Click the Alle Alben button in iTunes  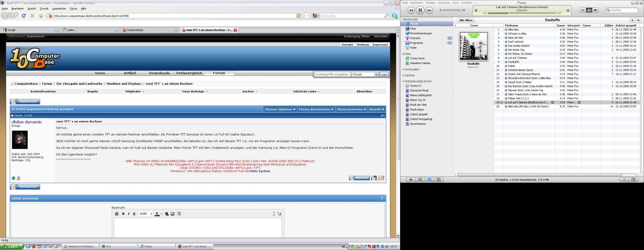[x=465, y=20]
